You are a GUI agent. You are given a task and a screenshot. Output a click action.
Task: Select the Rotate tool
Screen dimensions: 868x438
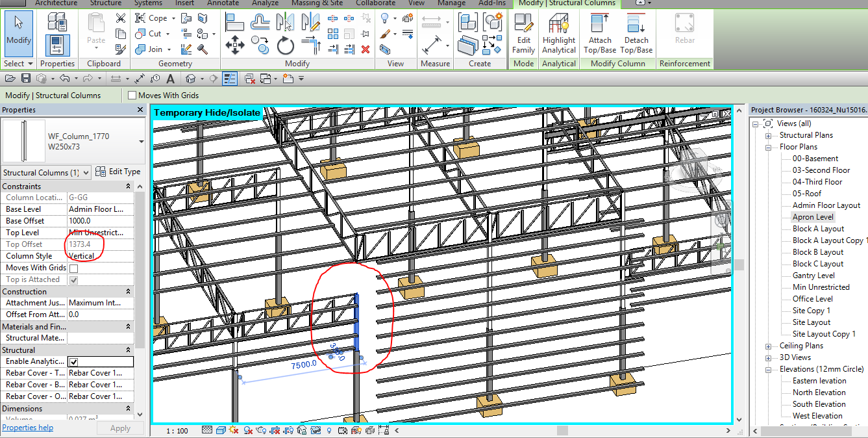pos(286,45)
